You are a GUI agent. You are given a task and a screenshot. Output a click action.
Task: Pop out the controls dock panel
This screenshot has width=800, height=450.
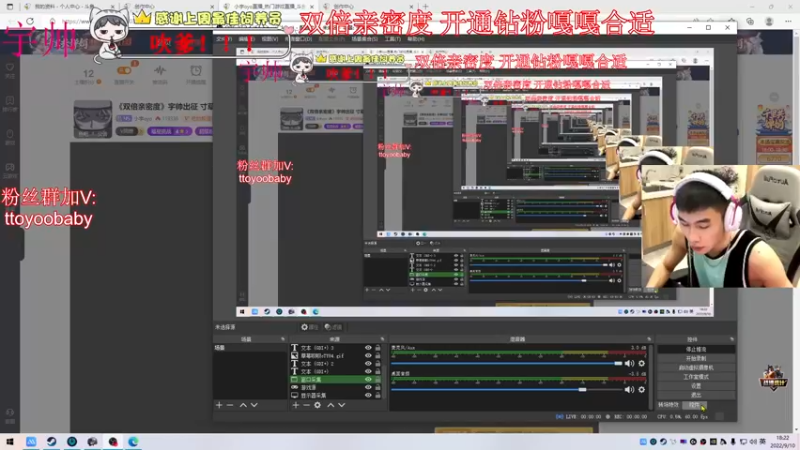[732, 339]
